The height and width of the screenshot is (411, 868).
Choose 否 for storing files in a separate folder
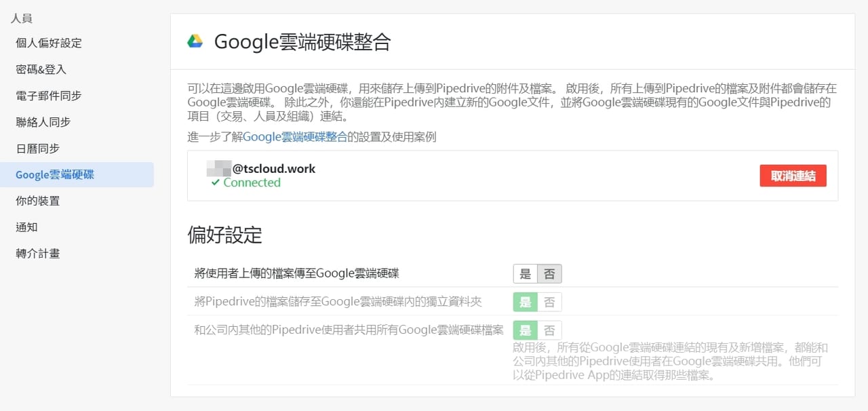549,302
